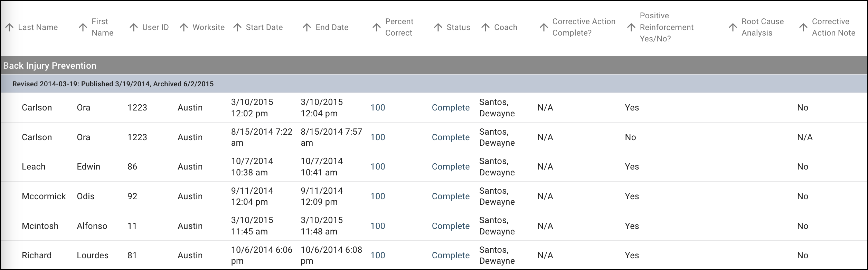Click the Start Date sort arrow
The image size is (868, 270).
(x=237, y=27)
